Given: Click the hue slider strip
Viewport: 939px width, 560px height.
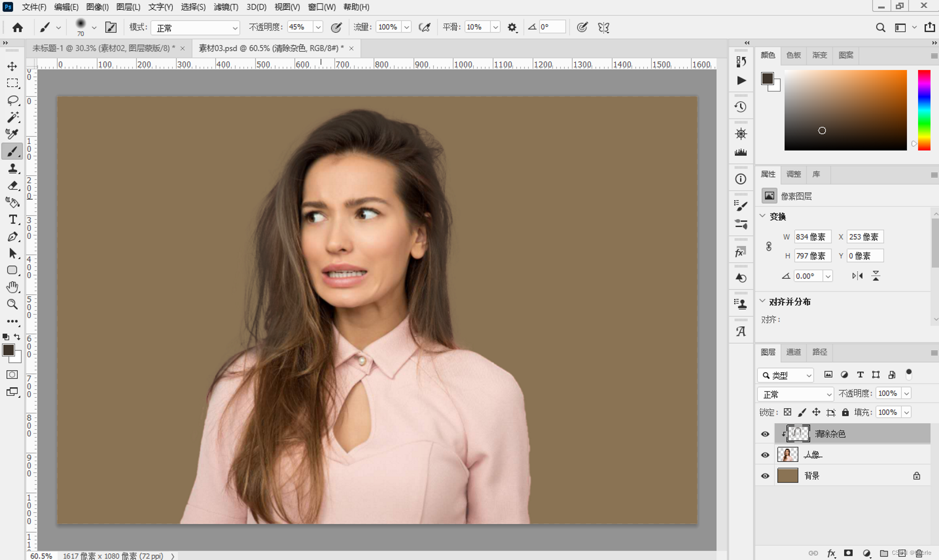Looking at the screenshot, I should tap(924, 110).
